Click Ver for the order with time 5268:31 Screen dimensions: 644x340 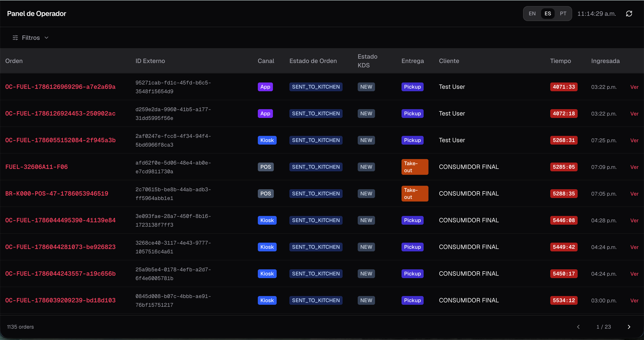(634, 140)
